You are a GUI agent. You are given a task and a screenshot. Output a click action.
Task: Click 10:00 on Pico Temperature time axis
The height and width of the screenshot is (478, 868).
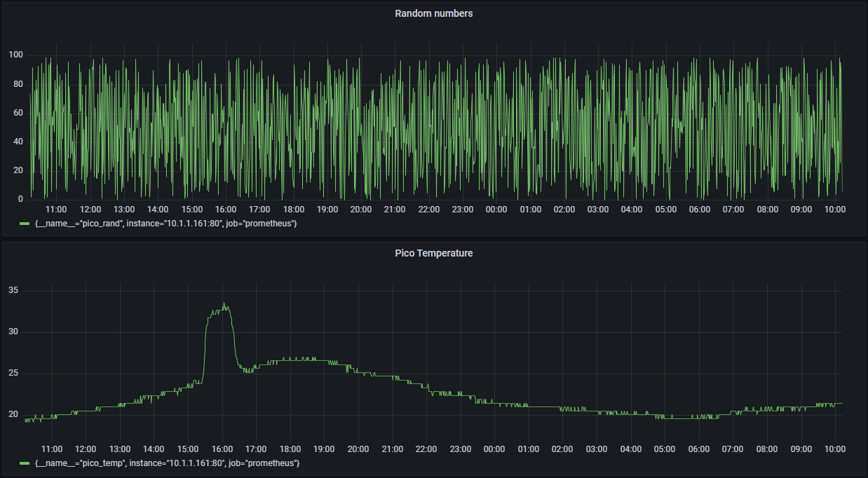pyautogui.click(x=834, y=449)
